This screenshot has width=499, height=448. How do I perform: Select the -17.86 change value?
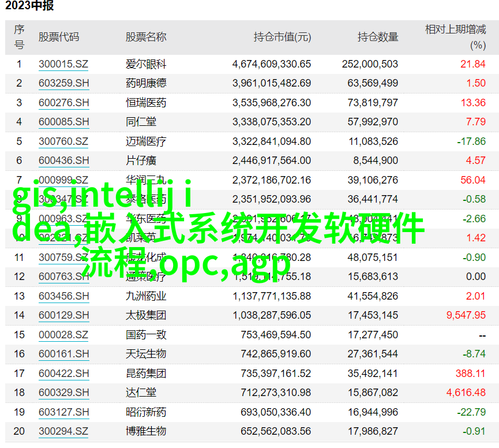pyautogui.click(x=471, y=141)
